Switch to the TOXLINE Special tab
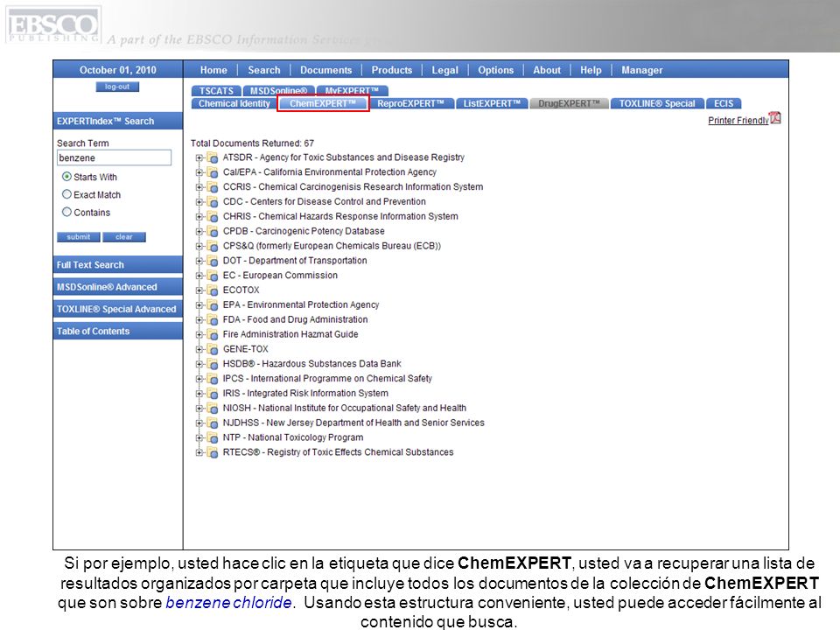840x630 pixels. (657, 103)
